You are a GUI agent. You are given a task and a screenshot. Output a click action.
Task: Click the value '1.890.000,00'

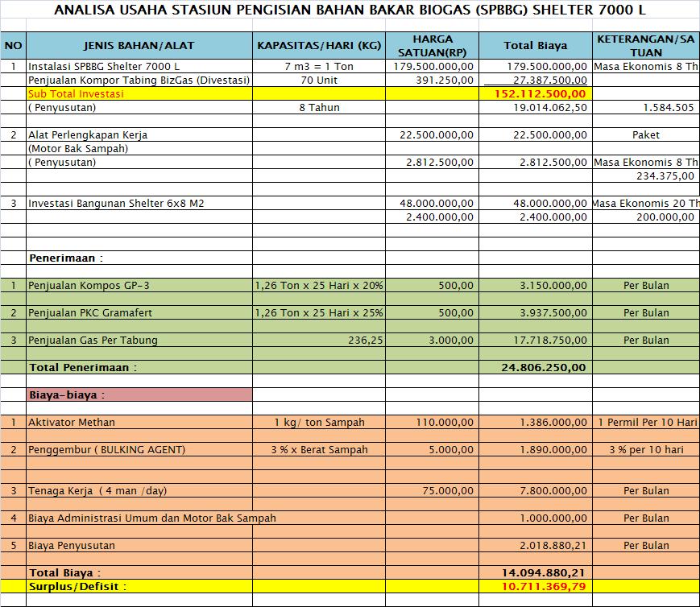553,450
